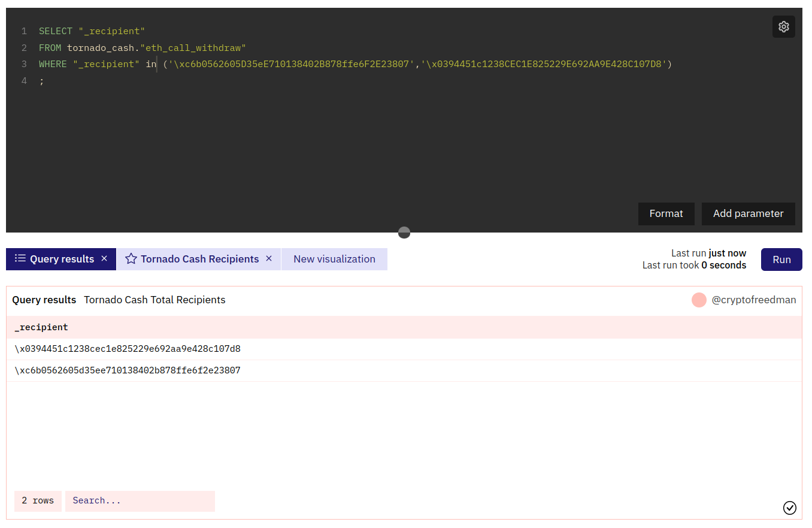Click the checkmark status icon
Image resolution: width=812 pixels, height=528 pixels.
pyautogui.click(x=790, y=508)
